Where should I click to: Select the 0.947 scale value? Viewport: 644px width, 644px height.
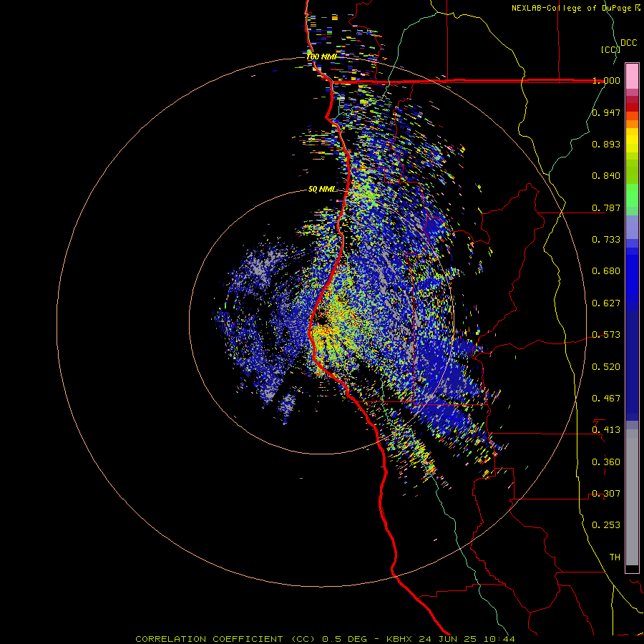click(606, 112)
